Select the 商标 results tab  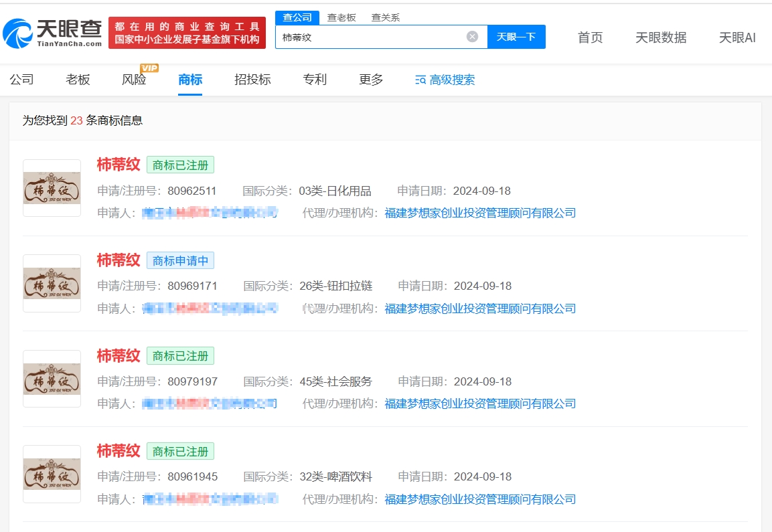(x=190, y=79)
